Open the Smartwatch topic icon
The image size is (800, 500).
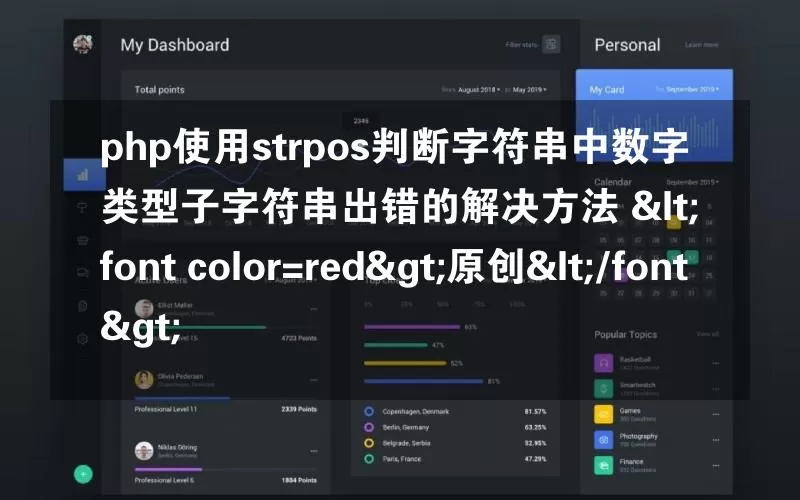(604, 389)
